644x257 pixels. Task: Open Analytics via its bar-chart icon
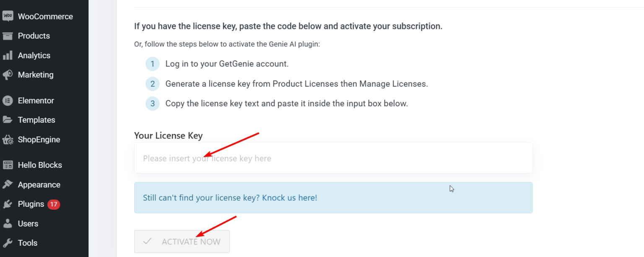pos(8,55)
